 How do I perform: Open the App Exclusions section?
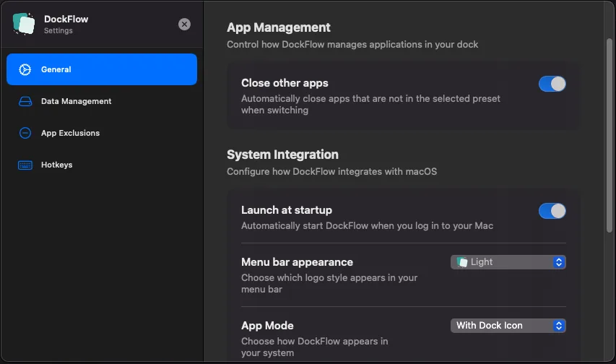point(102,133)
